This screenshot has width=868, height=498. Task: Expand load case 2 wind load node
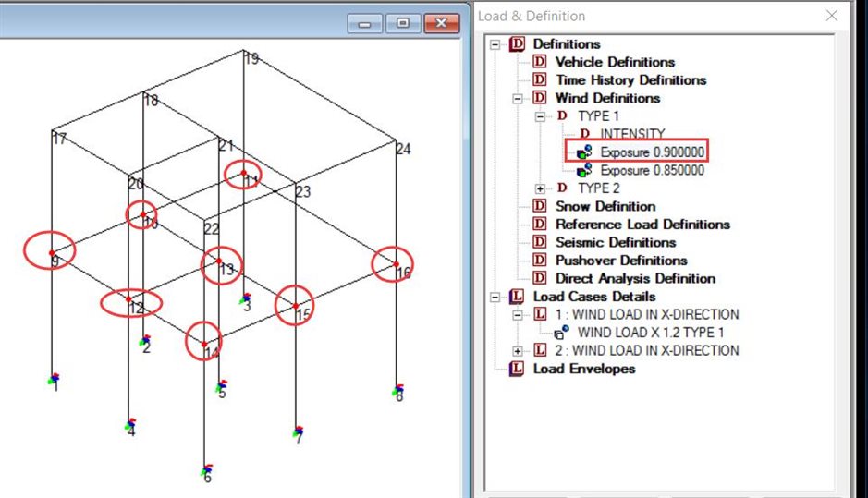[519, 351]
